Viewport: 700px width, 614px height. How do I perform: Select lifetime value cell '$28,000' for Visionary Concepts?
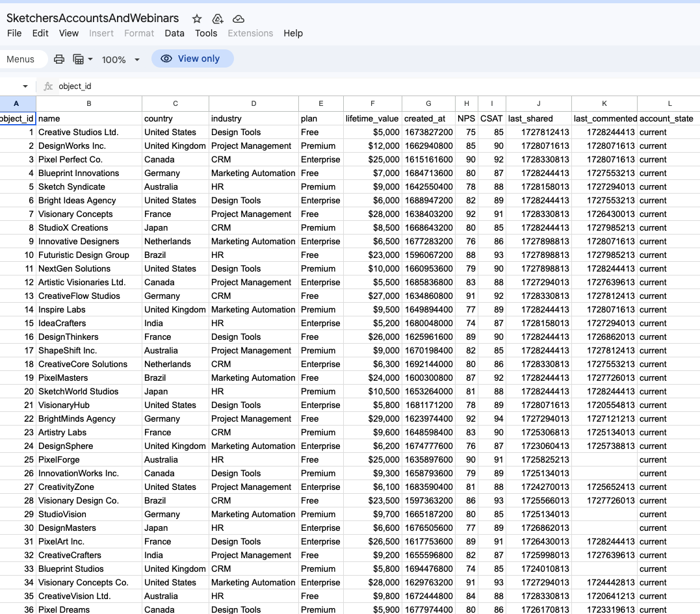(372, 214)
